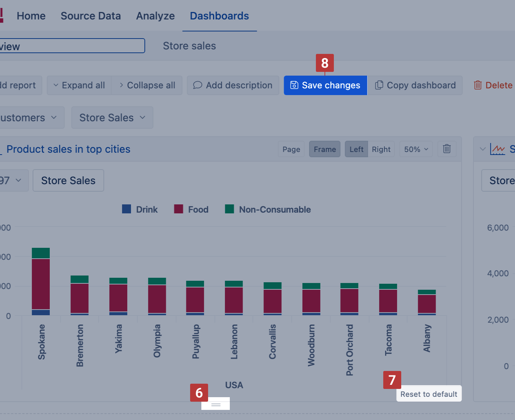Viewport: 515px width, 420px height.
Task: Click the Save changes button
Action: pyautogui.click(x=325, y=85)
